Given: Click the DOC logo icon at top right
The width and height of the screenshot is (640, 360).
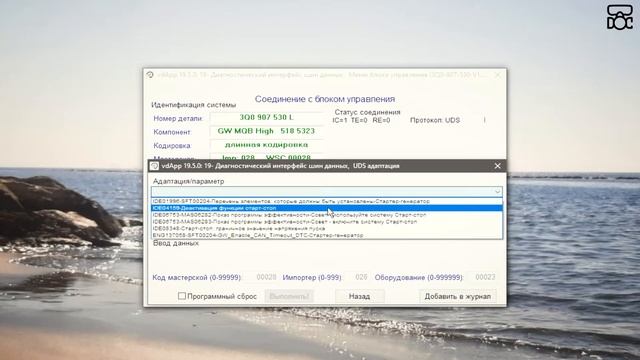Looking at the screenshot, I should point(620,17).
